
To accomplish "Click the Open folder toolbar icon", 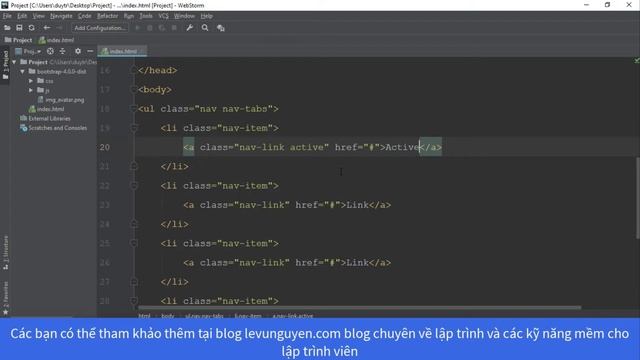I will (7, 28).
